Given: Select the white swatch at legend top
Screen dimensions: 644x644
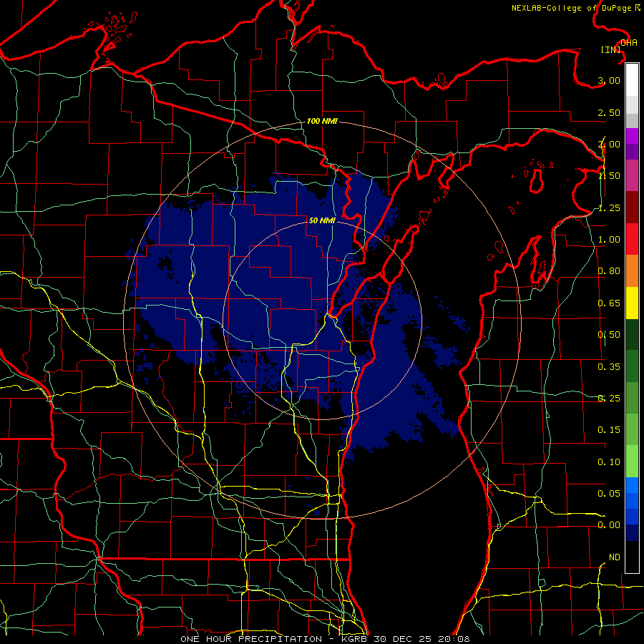Looking at the screenshot, I should click(x=632, y=80).
